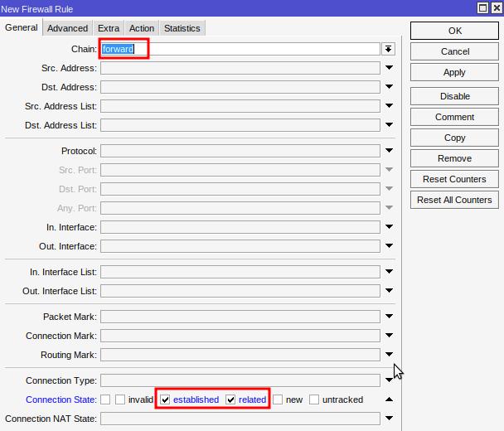Uncheck the established connection state

coord(165,400)
